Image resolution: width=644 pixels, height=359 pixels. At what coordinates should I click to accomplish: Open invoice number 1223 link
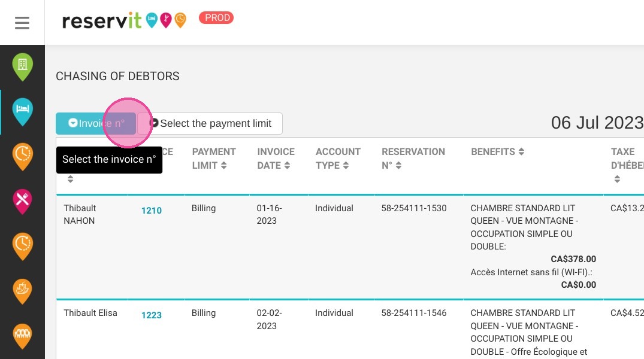pos(152,315)
